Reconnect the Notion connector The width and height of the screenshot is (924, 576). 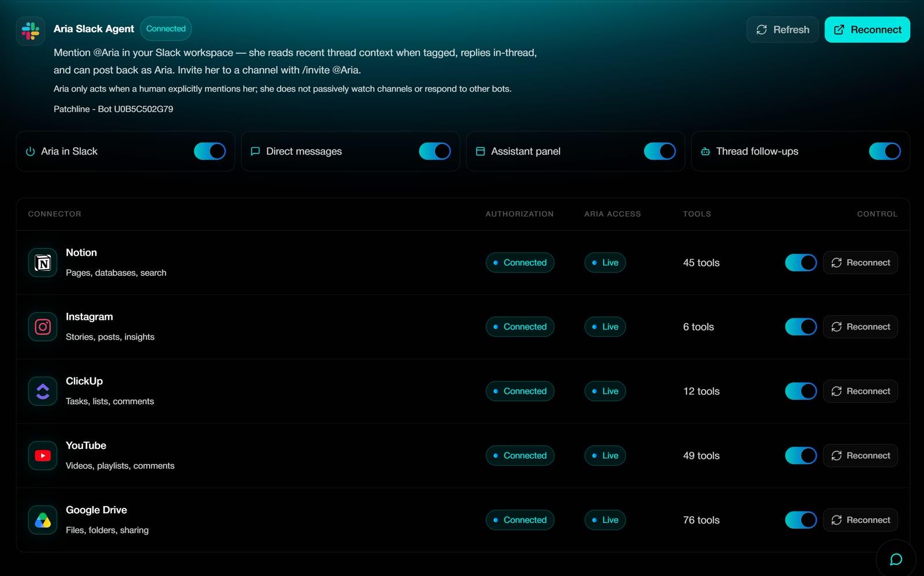860,263
